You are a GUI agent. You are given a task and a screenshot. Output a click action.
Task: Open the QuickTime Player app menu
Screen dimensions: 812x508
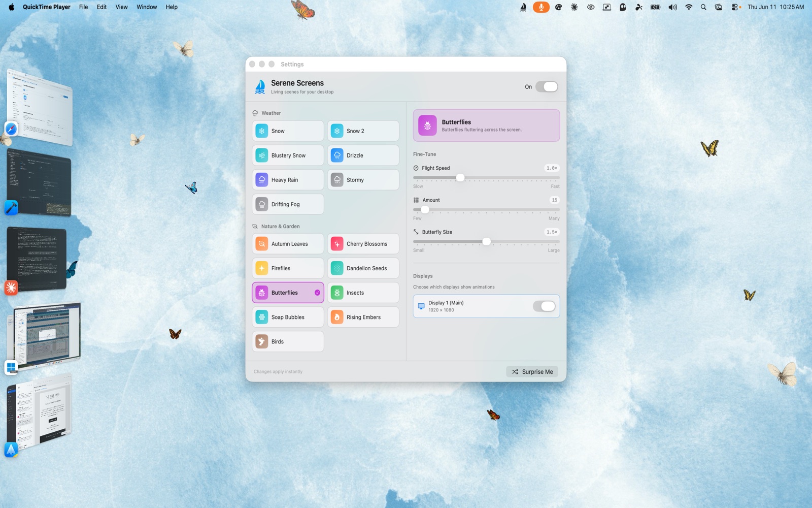(x=47, y=7)
